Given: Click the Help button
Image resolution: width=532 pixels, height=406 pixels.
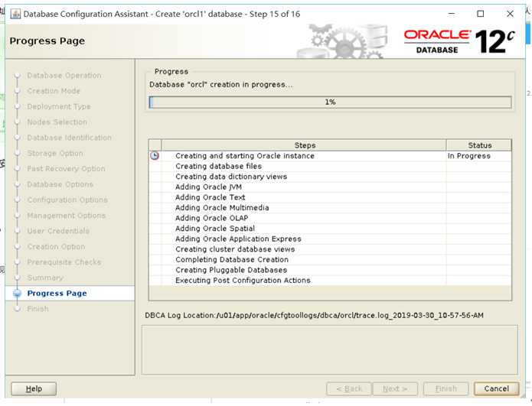Looking at the screenshot, I should 34,388.
